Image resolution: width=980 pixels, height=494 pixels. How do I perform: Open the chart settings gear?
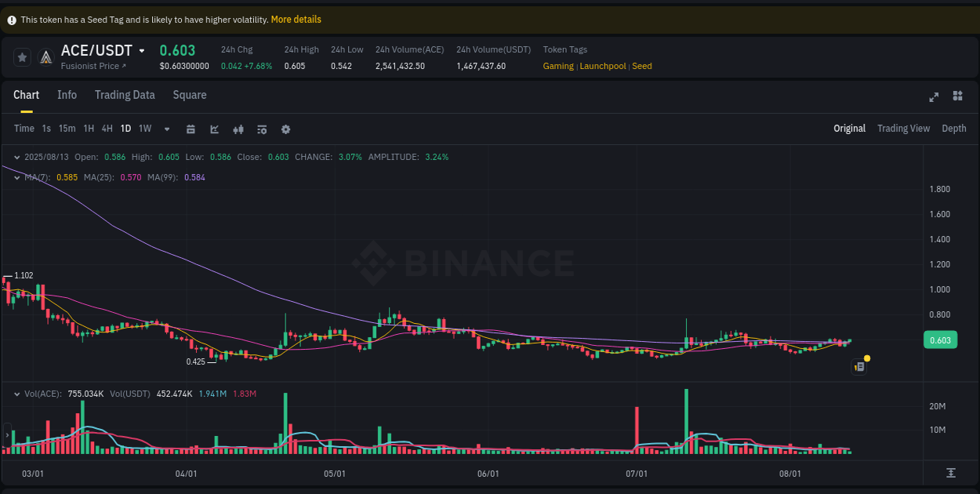(285, 128)
